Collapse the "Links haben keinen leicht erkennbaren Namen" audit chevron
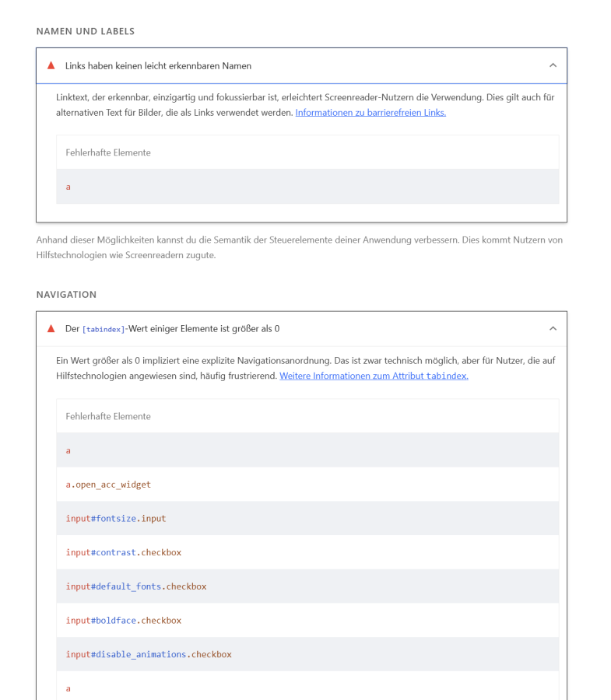The image size is (611, 700). (x=553, y=65)
